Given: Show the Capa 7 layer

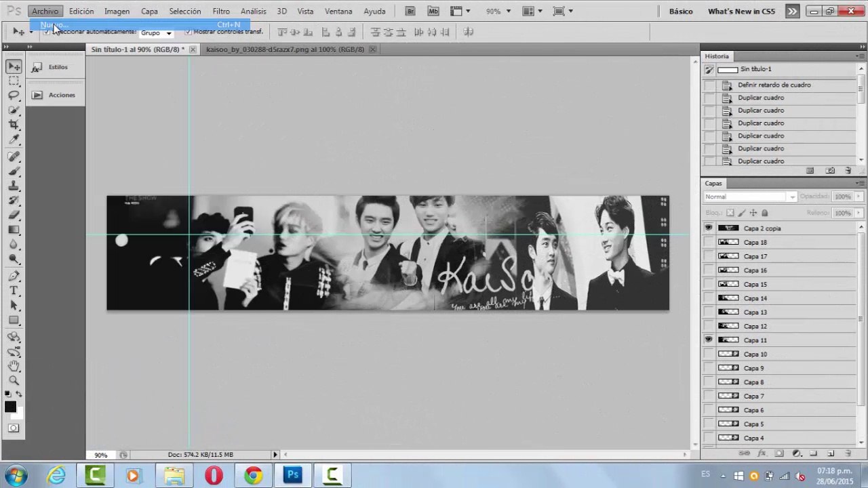Looking at the screenshot, I should [709, 396].
